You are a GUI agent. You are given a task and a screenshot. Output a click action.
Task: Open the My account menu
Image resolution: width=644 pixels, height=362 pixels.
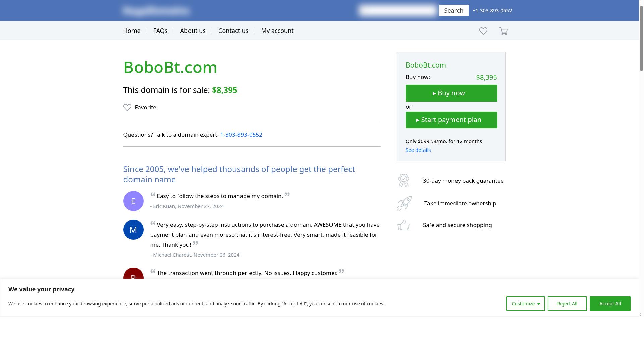tap(277, 31)
